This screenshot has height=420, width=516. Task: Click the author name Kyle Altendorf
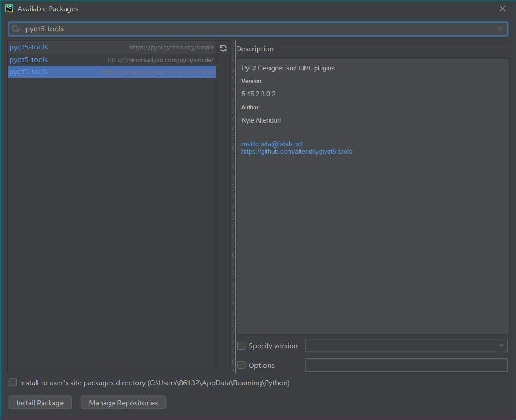pos(261,120)
